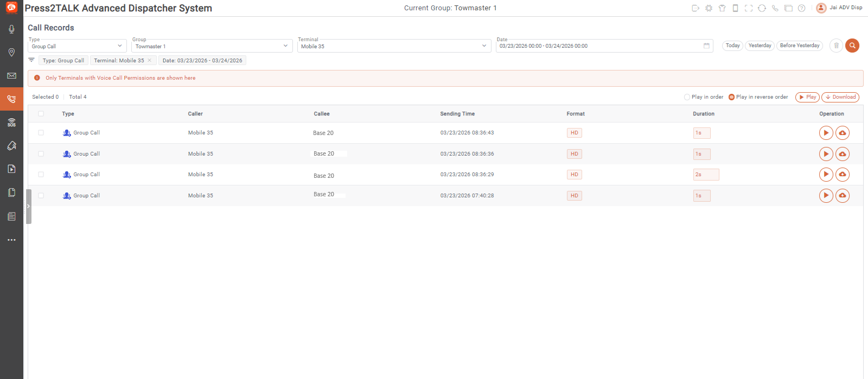Open the documents copy section in sidebar

click(x=11, y=192)
